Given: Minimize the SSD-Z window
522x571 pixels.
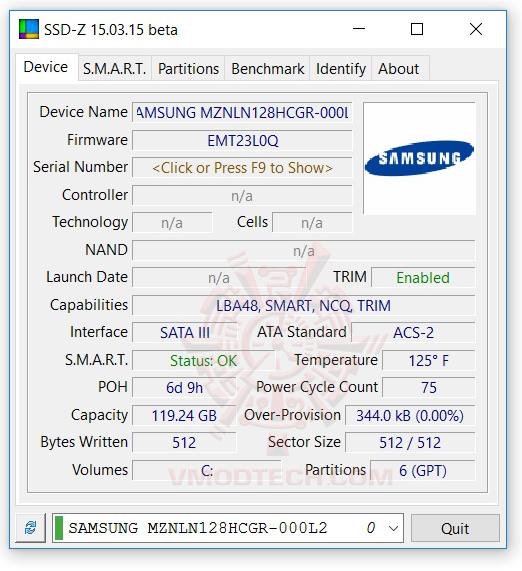Looking at the screenshot, I should (x=359, y=29).
